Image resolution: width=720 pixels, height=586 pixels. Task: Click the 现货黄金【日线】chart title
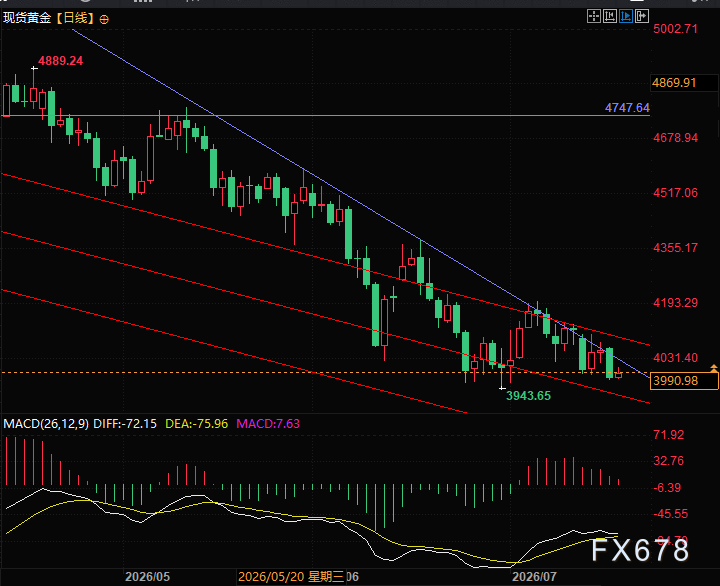[x=50, y=18]
